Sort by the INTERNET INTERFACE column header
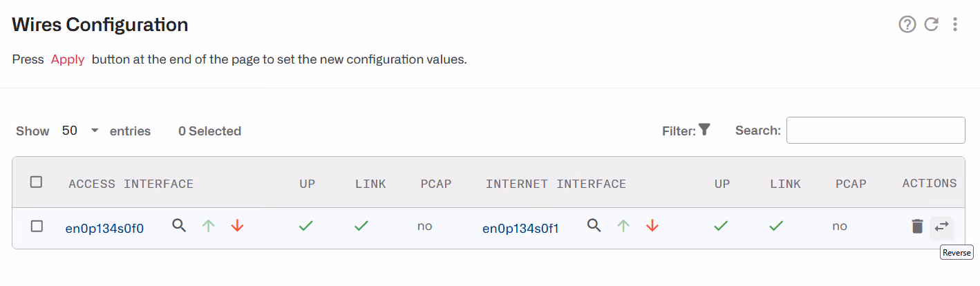Image resolution: width=980 pixels, height=286 pixels. pyautogui.click(x=556, y=184)
